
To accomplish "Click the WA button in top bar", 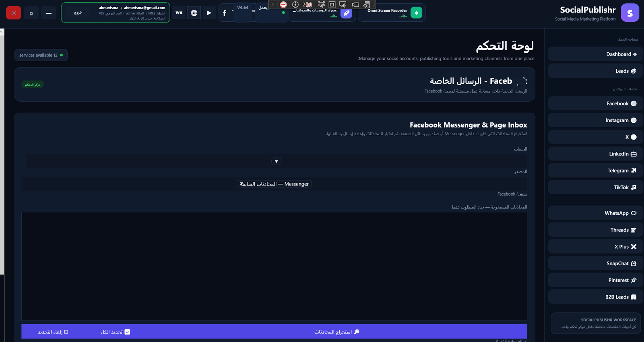I will 179,13.
